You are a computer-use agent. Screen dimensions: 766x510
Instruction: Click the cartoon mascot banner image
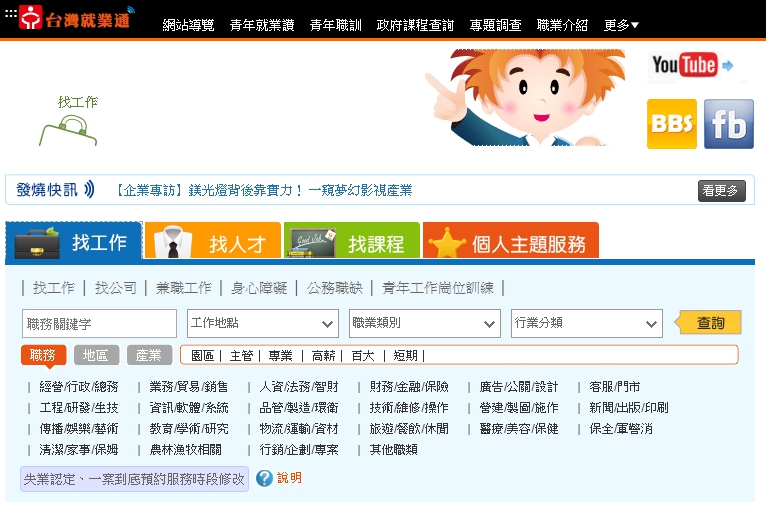(525, 97)
